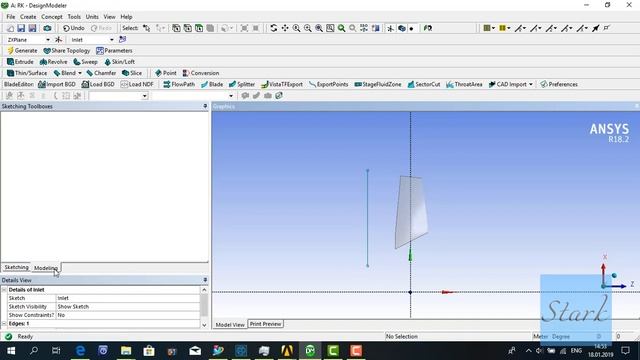Toggle the new selection pointer mode

147,28
